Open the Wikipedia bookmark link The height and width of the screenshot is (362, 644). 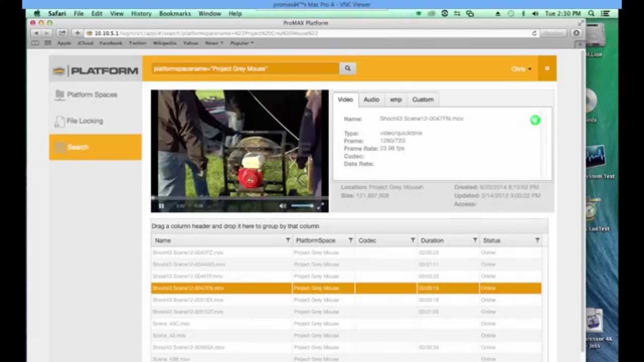[165, 43]
